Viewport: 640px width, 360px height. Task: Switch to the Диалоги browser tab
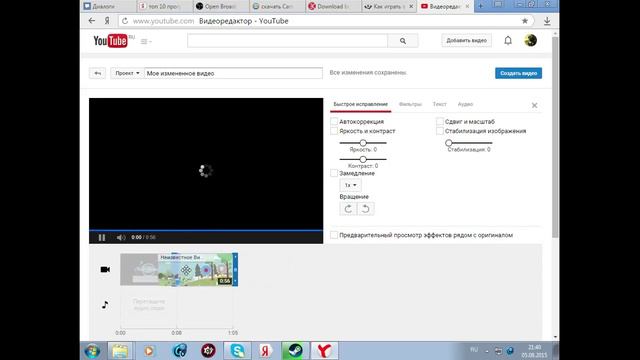click(x=108, y=6)
